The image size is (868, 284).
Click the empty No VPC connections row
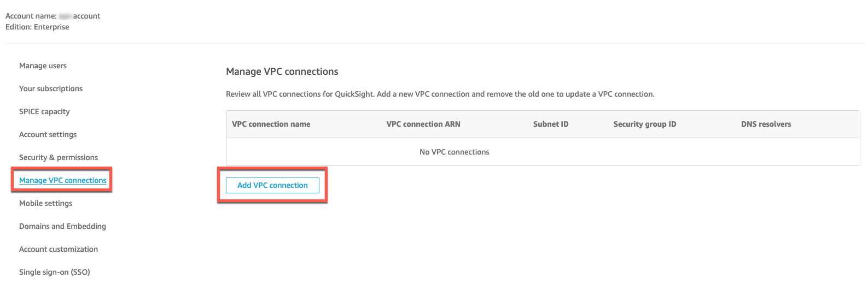[x=454, y=152]
